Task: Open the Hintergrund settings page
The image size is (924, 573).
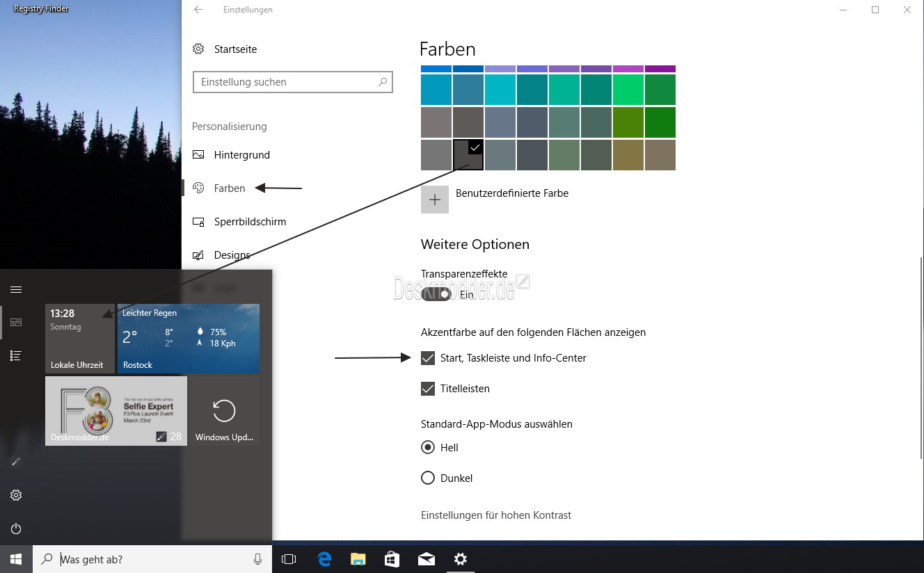Action: pyautogui.click(x=242, y=155)
